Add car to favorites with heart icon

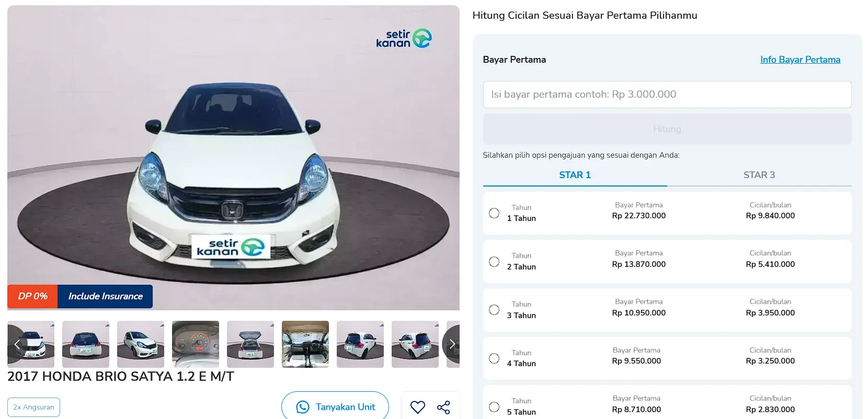[417, 407]
